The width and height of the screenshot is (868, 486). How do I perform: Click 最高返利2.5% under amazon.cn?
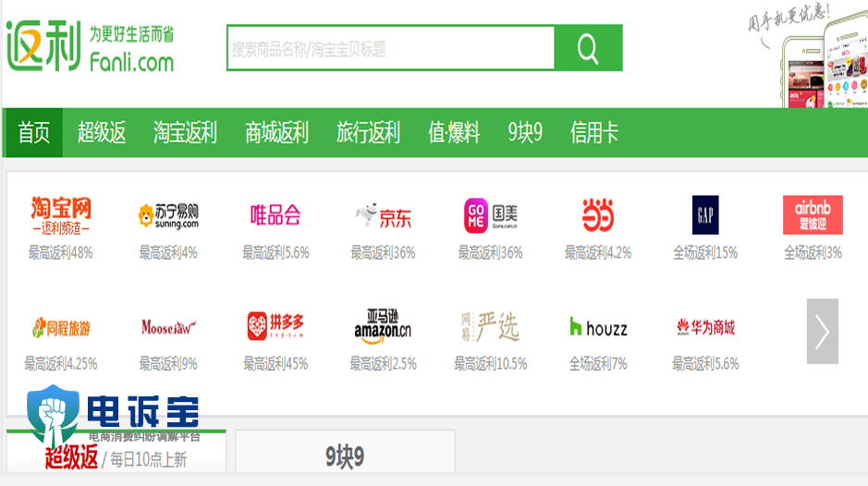383,364
